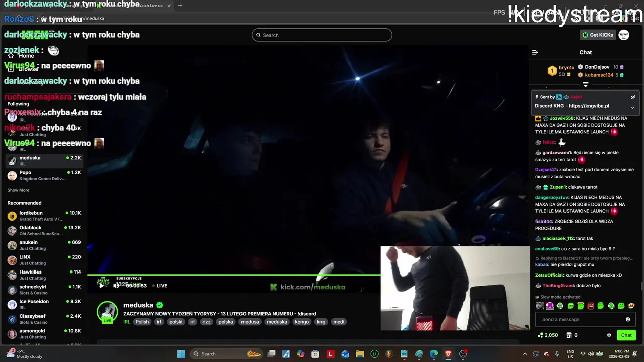644x362 pixels.
Task: Open meduska in Following sidebar
Action: 44,161
